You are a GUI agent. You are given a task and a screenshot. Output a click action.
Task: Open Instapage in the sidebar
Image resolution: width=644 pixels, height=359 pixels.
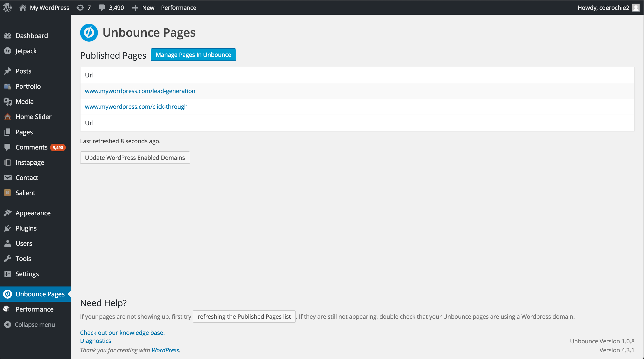pos(30,163)
